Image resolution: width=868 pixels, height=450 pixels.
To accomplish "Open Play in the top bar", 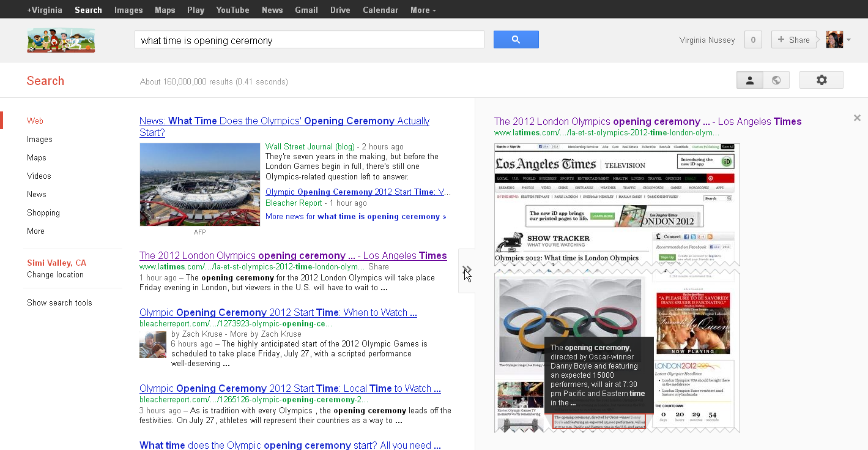I will coord(196,10).
